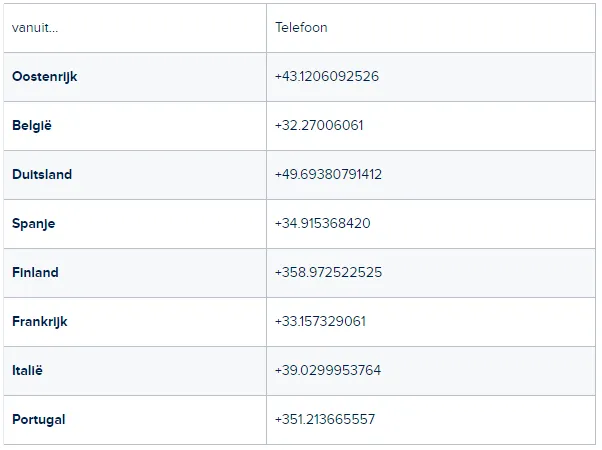
Task: Select the Portugal phone +351.213665557
Action: click(x=325, y=419)
